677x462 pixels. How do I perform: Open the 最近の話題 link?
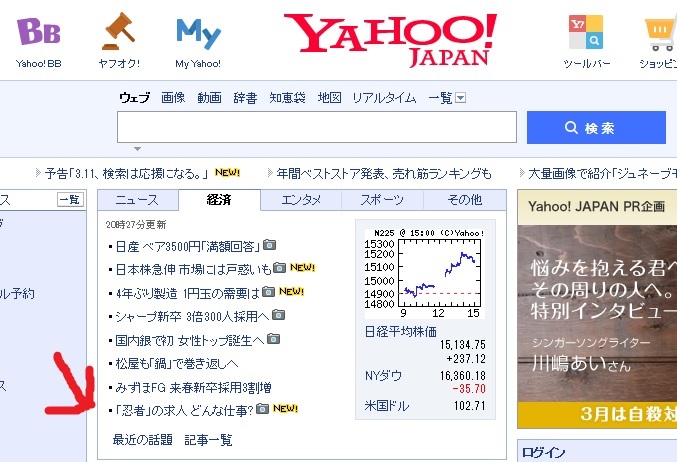coord(142,440)
